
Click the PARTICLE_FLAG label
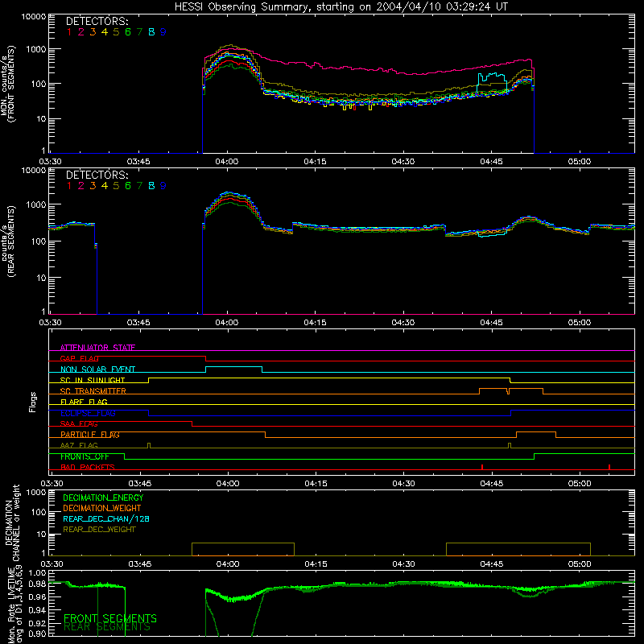pyautogui.click(x=90, y=434)
